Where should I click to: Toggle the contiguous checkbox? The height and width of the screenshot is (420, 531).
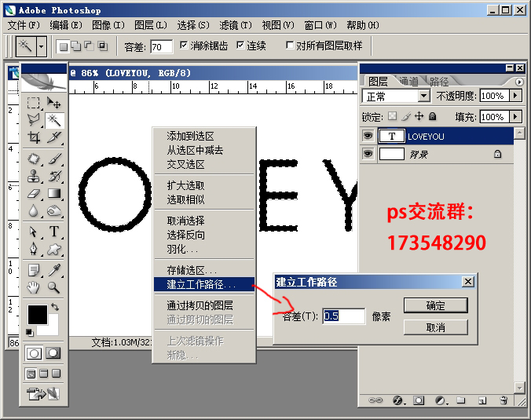(x=240, y=45)
